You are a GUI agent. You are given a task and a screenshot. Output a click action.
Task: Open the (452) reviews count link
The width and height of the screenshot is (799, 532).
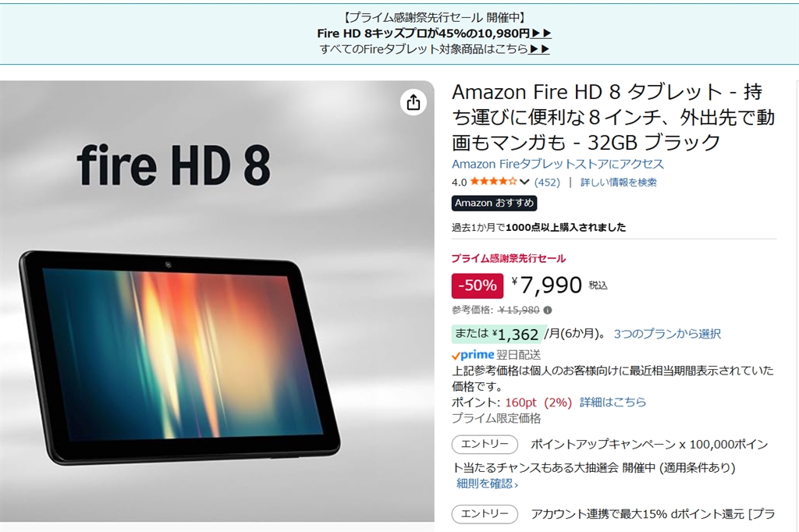click(547, 182)
